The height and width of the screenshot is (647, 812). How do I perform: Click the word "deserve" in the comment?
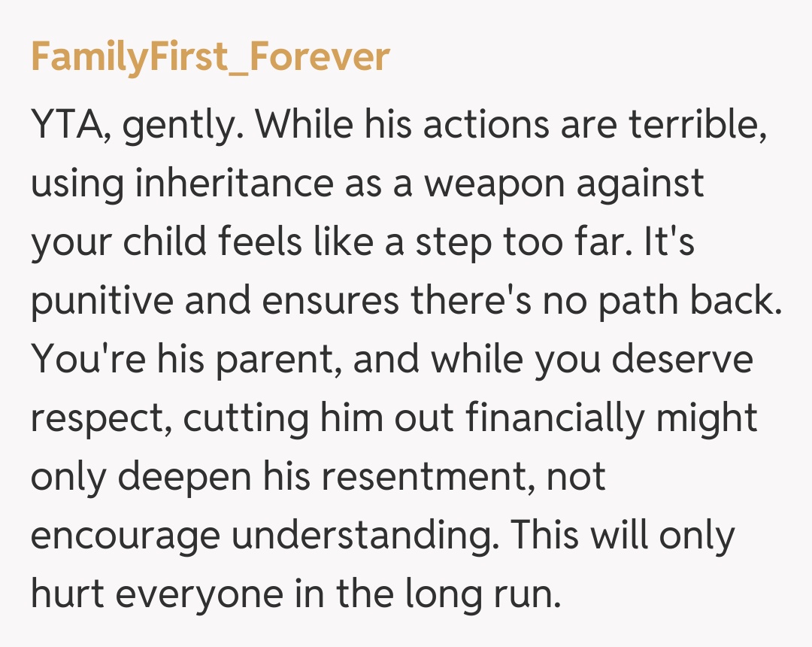681,360
